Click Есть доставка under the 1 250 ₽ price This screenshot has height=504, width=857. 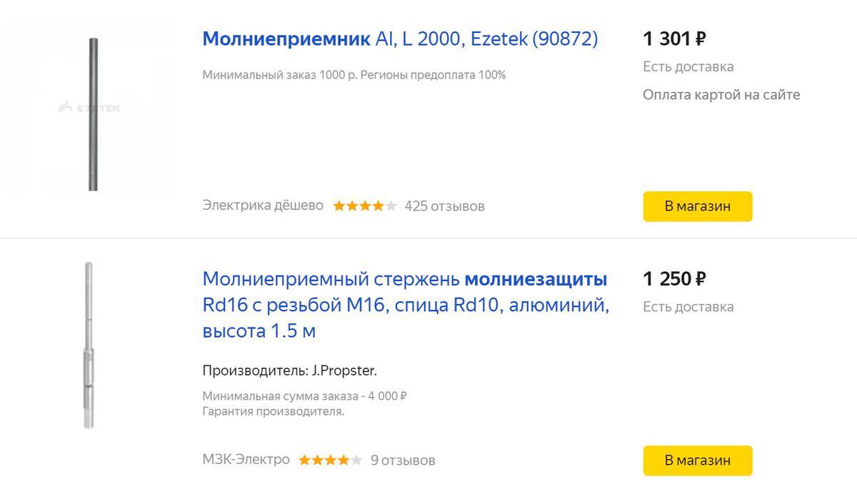point(688,307)
